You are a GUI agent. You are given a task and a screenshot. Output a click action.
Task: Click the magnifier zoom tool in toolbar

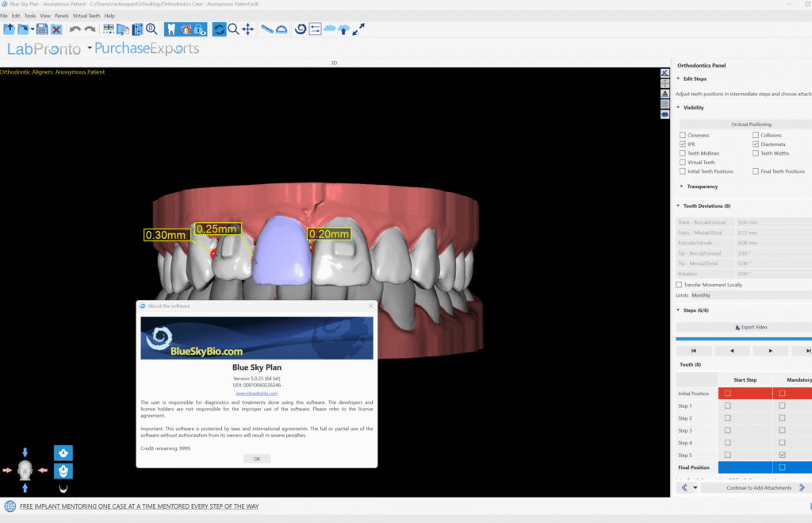(233, 29)
